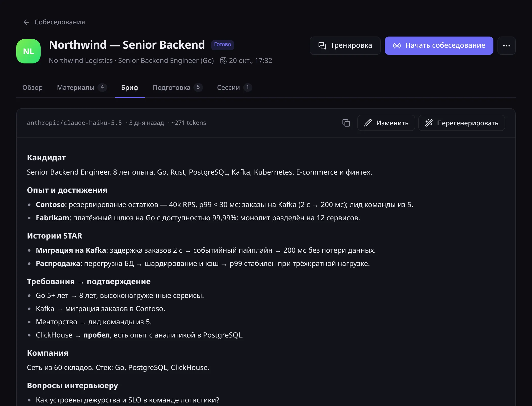Click the Fabrikam bullet line
The height and width of the screenshot is (406, 532).
click(198, 218)
